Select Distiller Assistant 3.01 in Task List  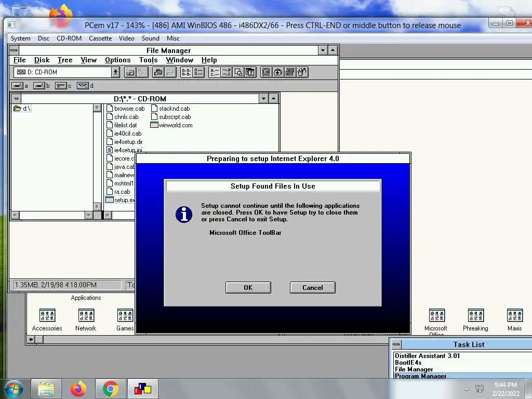pos(427,355)
